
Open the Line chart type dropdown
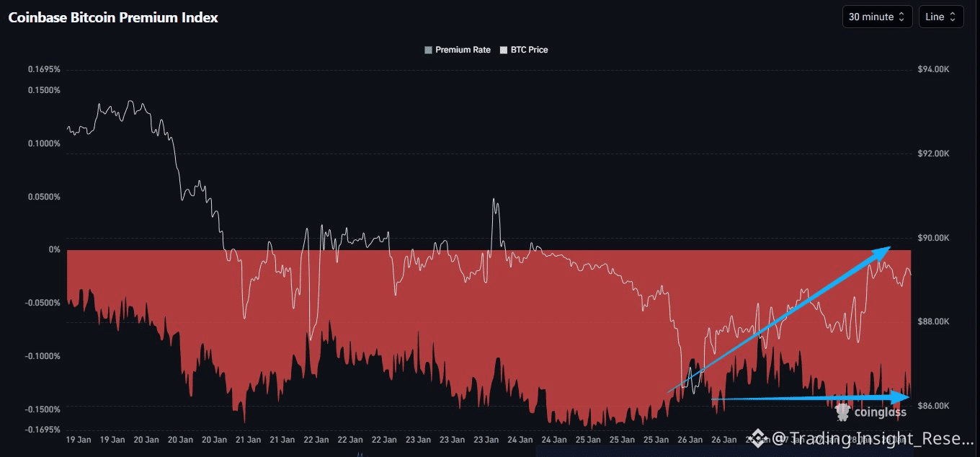[x=941, y=17]
